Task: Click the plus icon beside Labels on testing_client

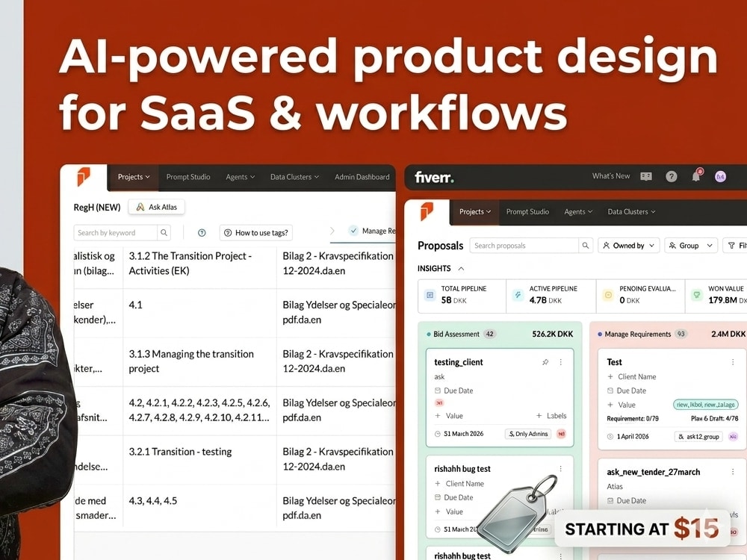Action: pyautogui.click(x=539, y=416)
